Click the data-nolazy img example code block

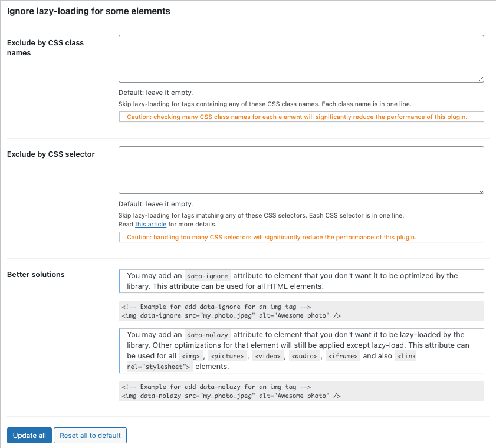(301, 391)
